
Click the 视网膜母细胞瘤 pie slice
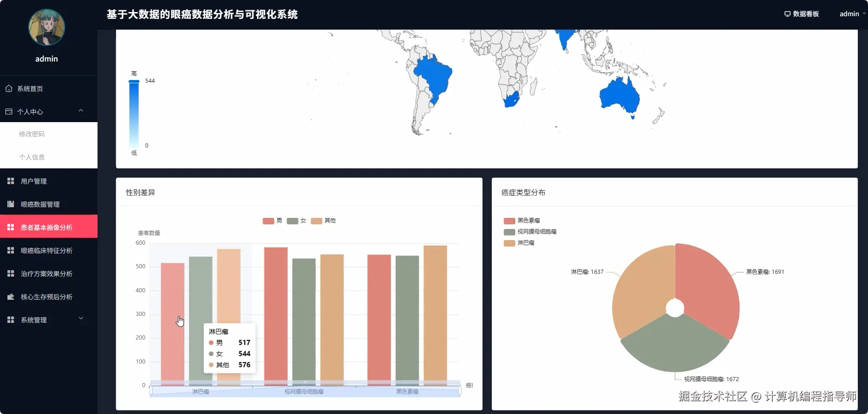675,345
